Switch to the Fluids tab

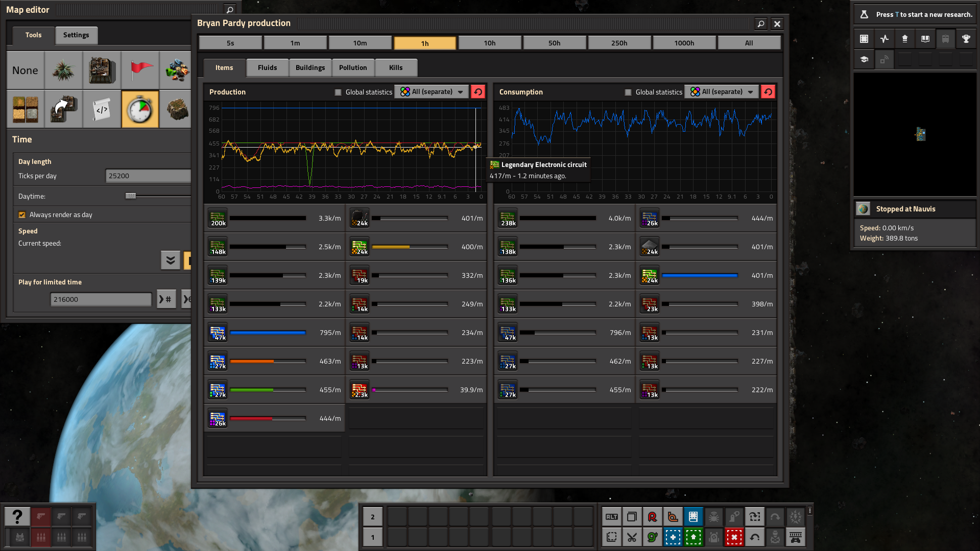[267, 67]
